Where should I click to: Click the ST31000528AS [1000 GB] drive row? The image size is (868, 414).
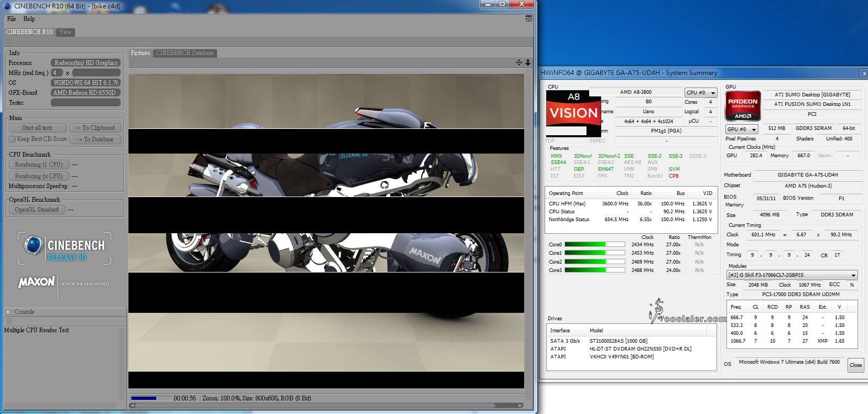631,341
